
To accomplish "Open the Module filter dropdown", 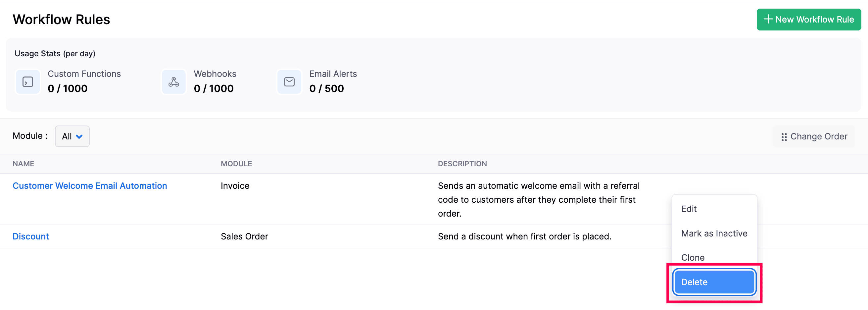I will coord(72,136).
